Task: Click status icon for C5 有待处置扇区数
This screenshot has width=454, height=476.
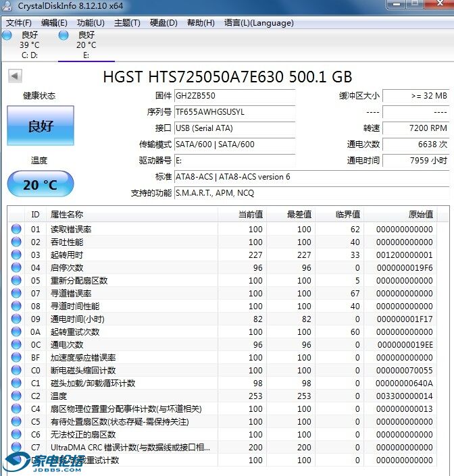Action: coord(16,421)
